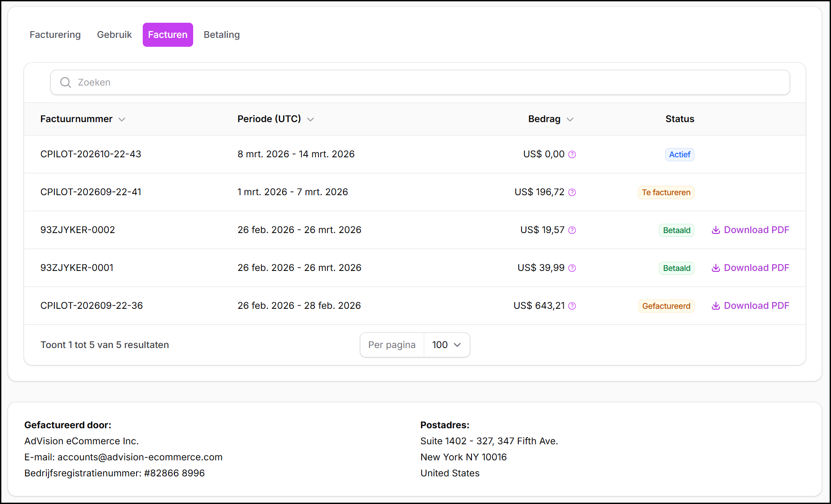Sort by Bedrag column chevron
Image resolution: width=831 pixels, height=504 pixels.
[x=570, y=119]
